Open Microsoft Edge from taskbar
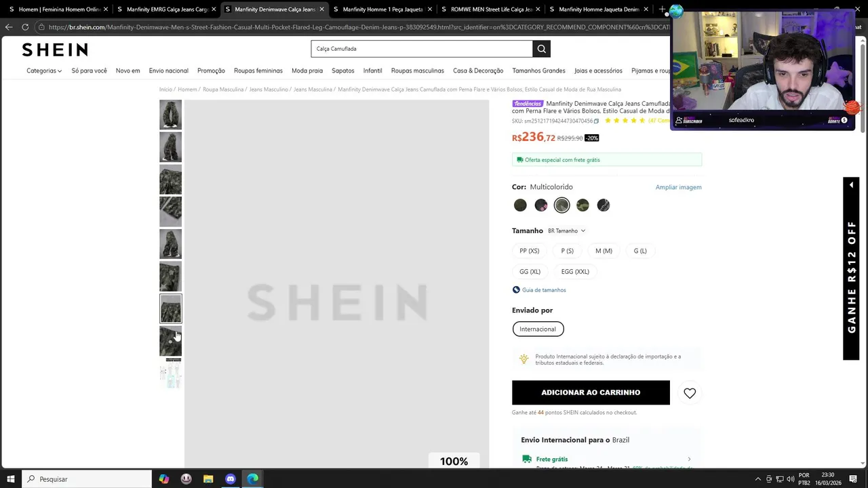This screenshot has width=868, height=488. 253,479
